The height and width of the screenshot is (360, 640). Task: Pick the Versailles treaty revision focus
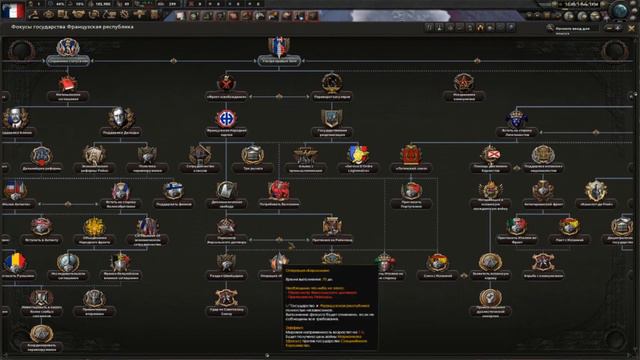[226, 231]
